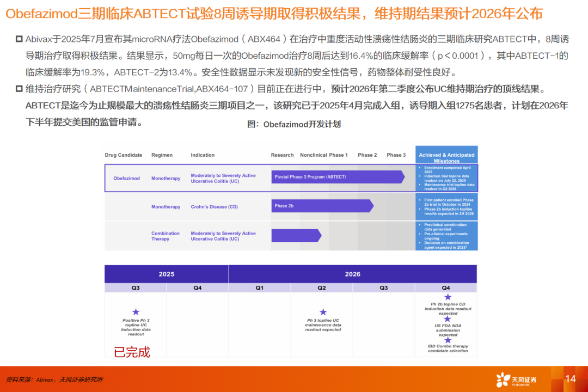
Task: Click the star above 'IBD Combo therapy candidate selection'
Action: click(x=448, y=340)
